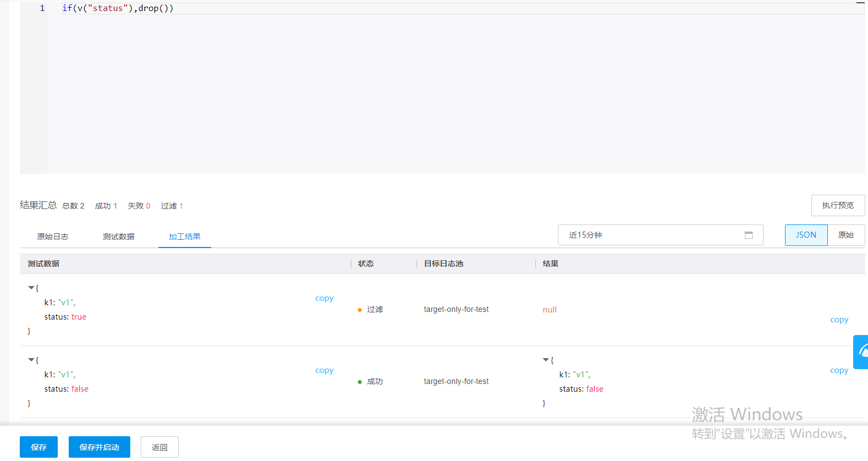Switch to JSON view mode
Image resolution: width=868 pixels, height=461 pixels.
806,235
